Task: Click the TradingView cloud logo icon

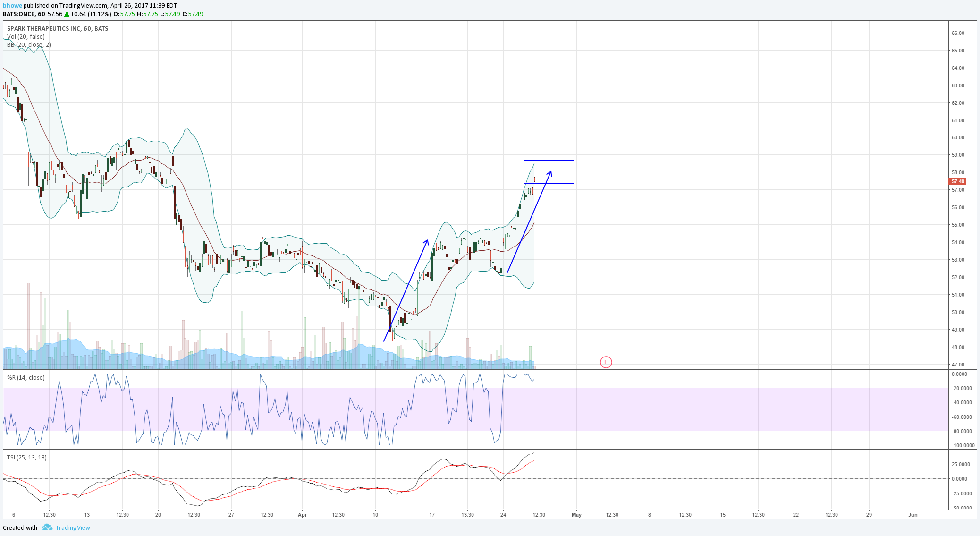Action: click(x=47, y=527)
